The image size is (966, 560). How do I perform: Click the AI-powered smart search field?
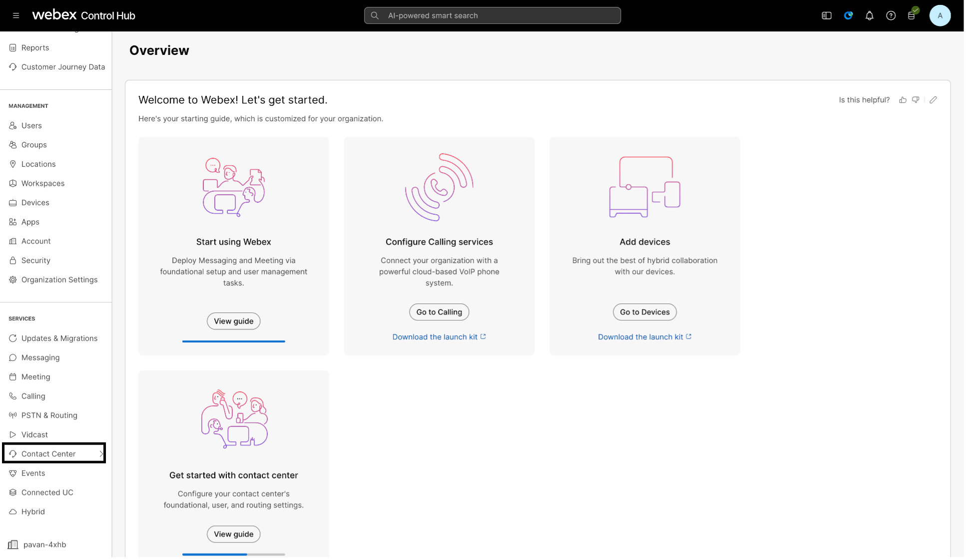coord(492,15)
